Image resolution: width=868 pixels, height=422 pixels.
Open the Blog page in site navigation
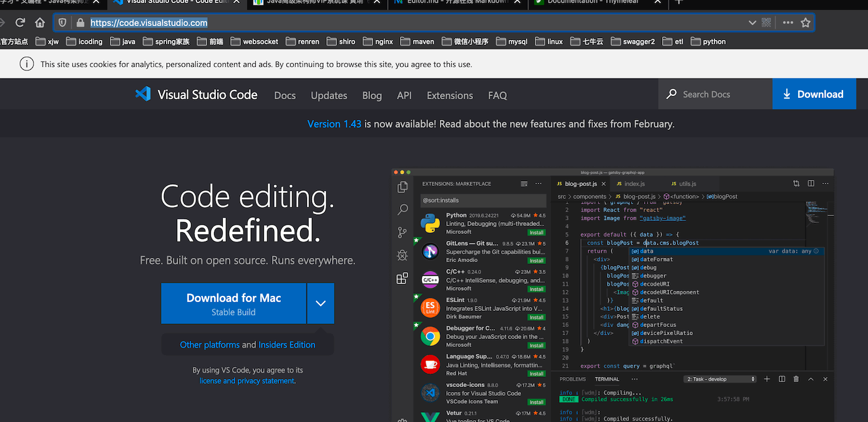click(x=372, y=96)
